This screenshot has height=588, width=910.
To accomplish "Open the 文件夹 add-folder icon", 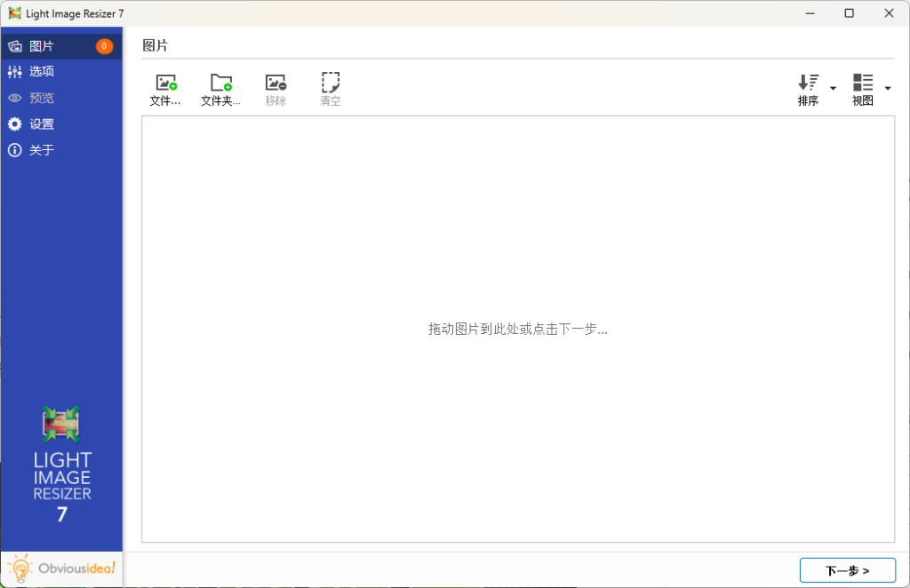I will click(x=220, y=82).
